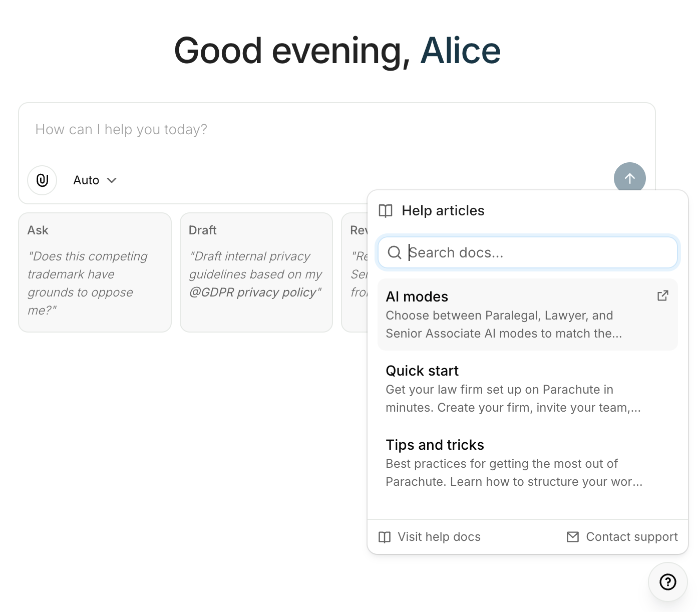Click the envelope icon for Contact support
The width and height of the screenshot is (700, 612).
point(572,537)
